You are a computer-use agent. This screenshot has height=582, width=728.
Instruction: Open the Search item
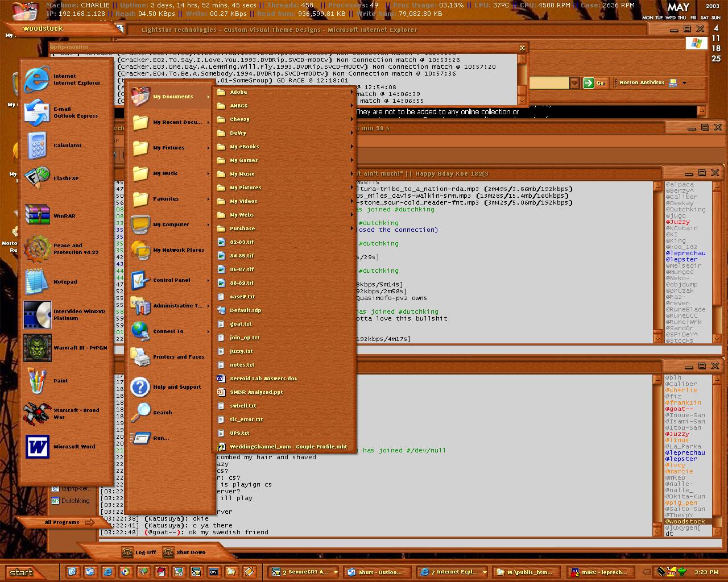(x=171, y=413)
